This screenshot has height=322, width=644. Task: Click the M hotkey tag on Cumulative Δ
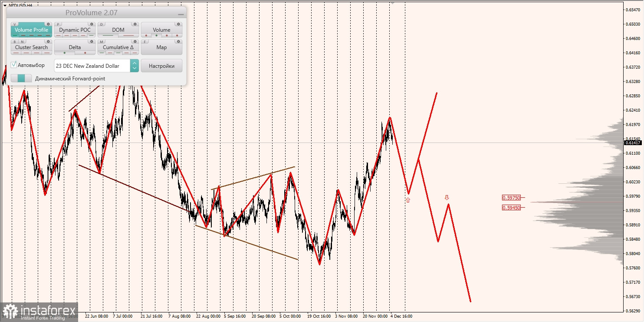[102, 42]
